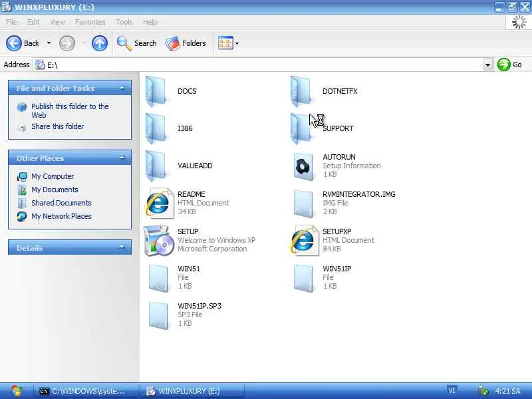Select the VALUEADD folder icon
The image size is (532, 399).
tap(156, 166)
